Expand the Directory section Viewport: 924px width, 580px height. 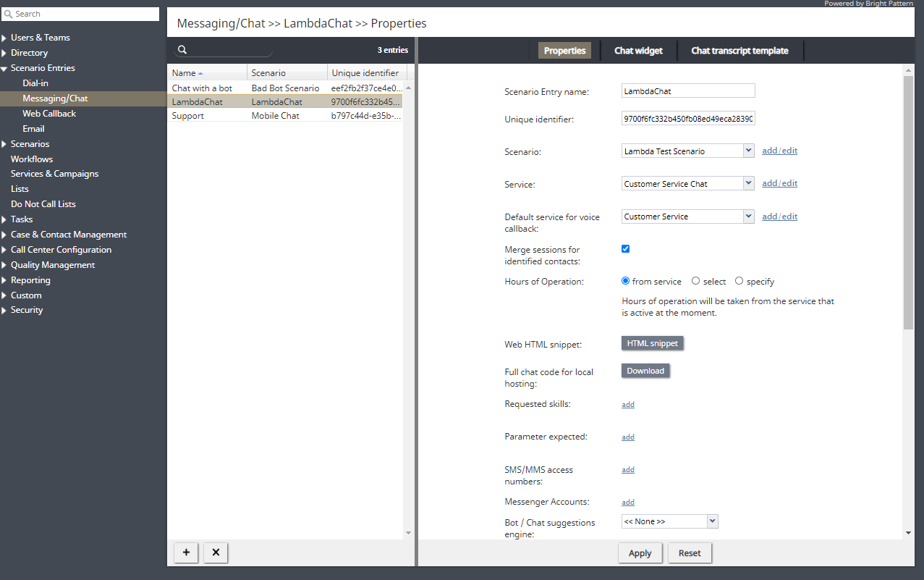coord(4,53)
